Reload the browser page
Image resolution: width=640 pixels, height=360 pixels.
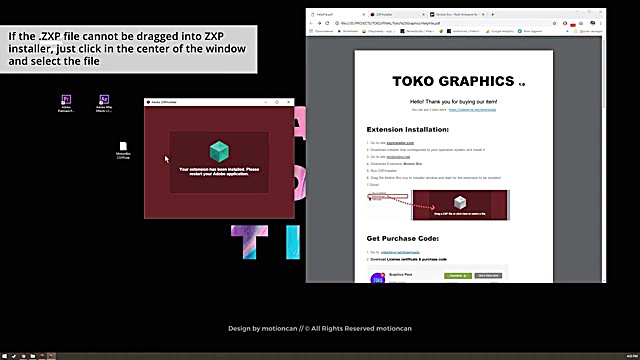pyautogui.click(x=327, y=23)
